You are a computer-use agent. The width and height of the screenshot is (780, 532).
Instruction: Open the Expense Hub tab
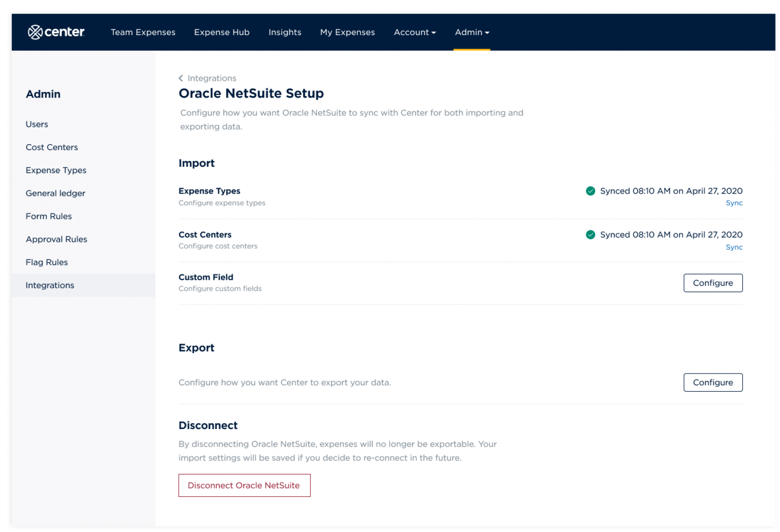click(222, 32)
